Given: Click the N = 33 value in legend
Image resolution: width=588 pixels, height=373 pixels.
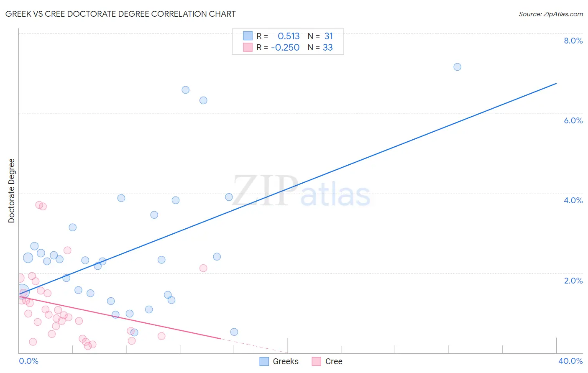Looking at the screenshot, I should click(320, 47).
